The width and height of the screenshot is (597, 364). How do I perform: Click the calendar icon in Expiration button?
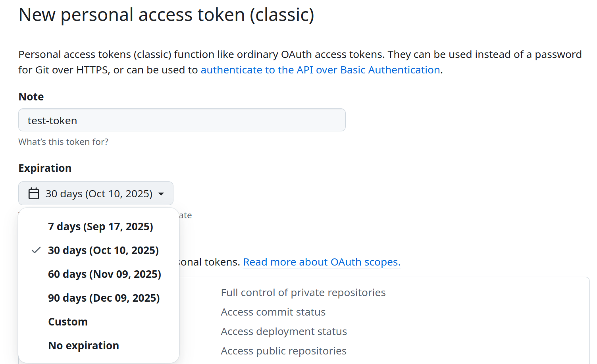34,194
